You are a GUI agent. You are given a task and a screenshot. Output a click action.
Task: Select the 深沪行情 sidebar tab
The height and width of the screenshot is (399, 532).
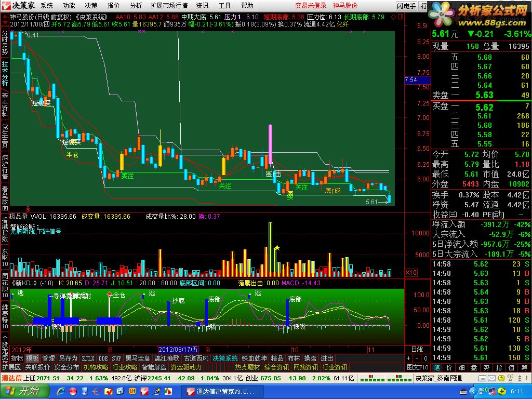point(5,167)
